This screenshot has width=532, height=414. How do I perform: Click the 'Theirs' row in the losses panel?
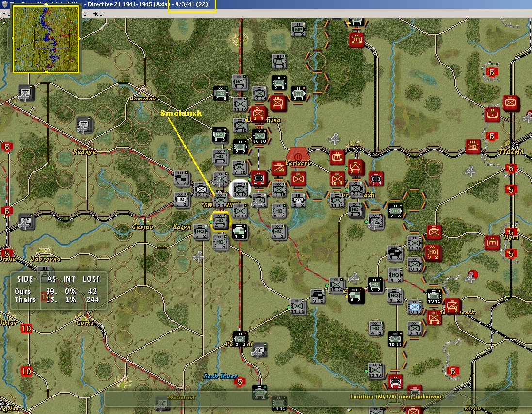click(57, 300)
